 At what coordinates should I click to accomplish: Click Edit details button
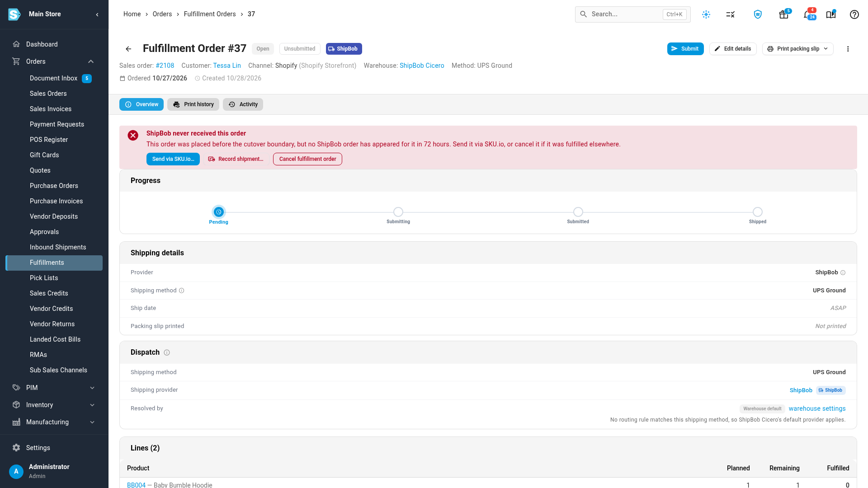733,49
